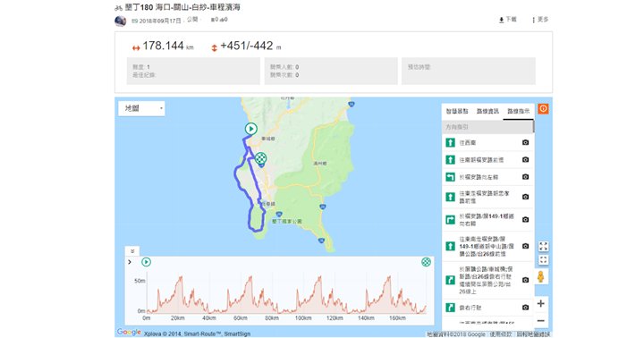Image resolution: width=644 pixels, height=338 pixels.
Task: Click the route start marker on map
Action: (x=251, y=129)
